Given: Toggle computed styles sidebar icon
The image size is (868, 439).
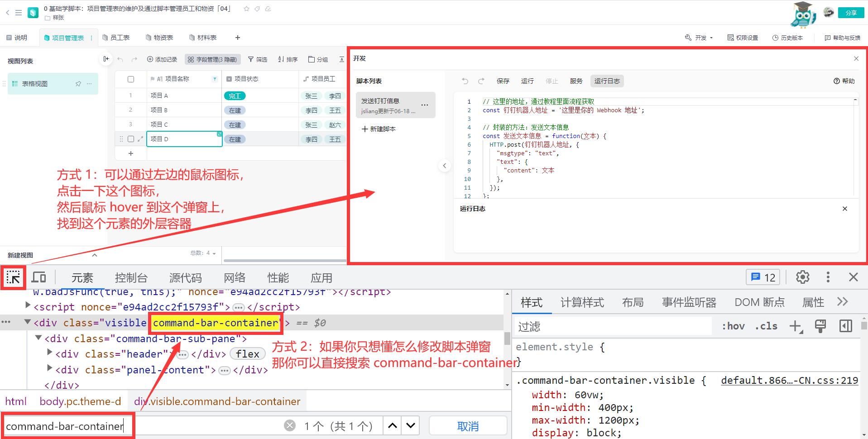Looking at the screenshot, I should point(846,326).
